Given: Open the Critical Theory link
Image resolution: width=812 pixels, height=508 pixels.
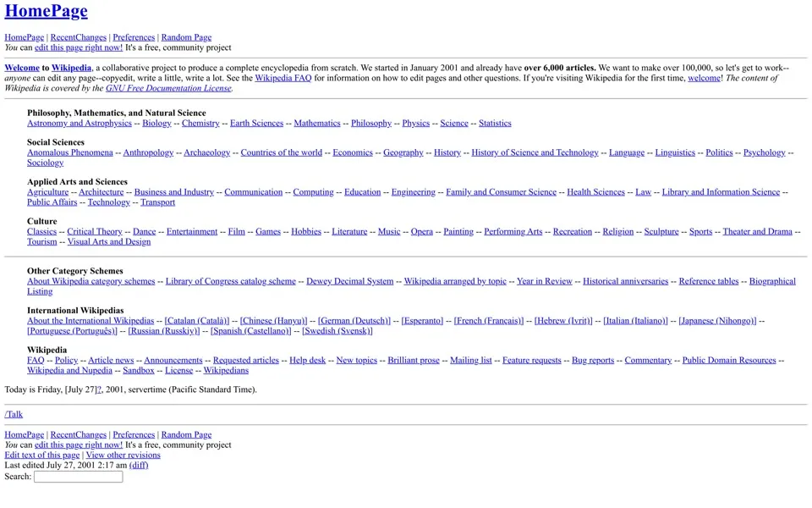Looking at the screenshot, I should tap(94, 231).
